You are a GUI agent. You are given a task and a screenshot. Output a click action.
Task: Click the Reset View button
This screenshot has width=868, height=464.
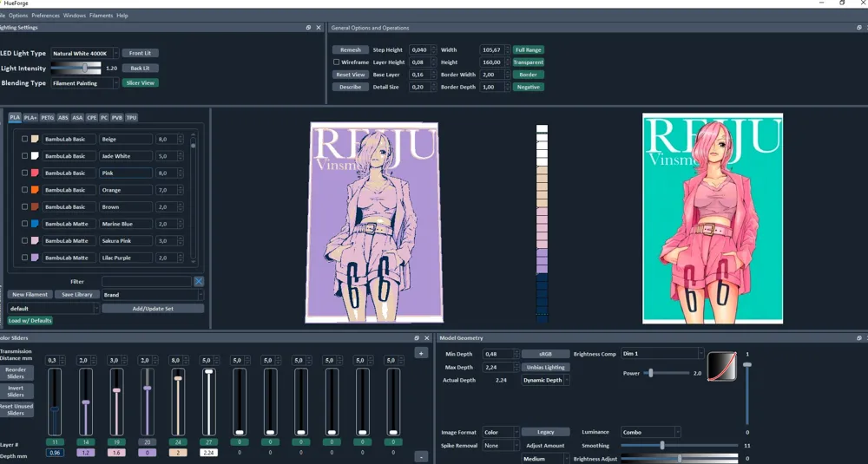click(x=351, y=75)
